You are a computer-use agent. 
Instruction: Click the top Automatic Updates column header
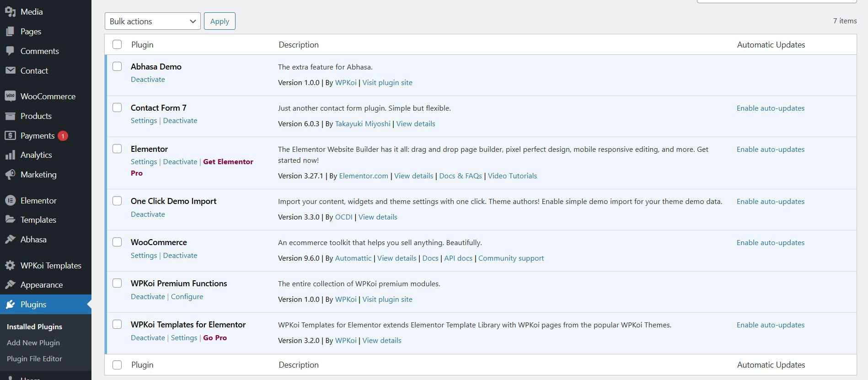771,44
